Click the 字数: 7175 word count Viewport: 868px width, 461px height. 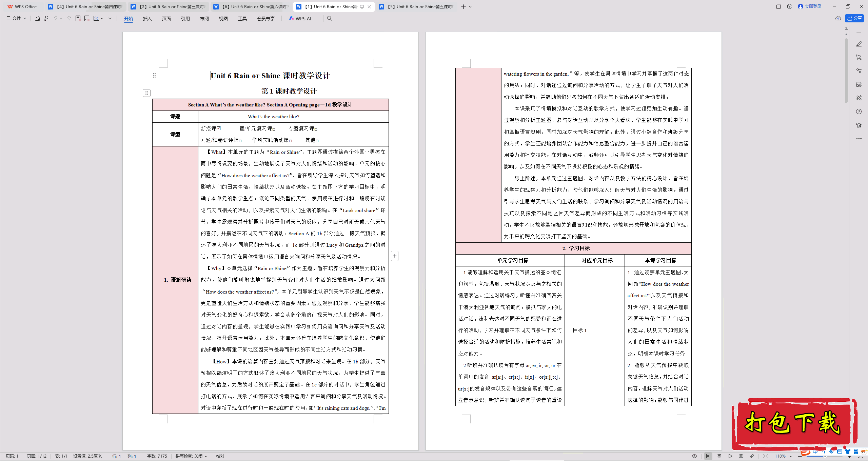tap(157, 456)
